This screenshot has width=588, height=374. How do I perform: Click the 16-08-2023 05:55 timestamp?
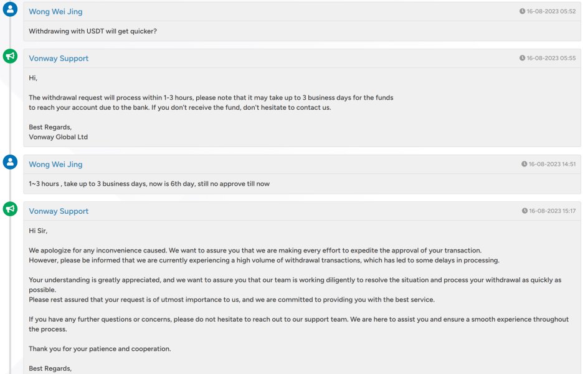(551, 58)
